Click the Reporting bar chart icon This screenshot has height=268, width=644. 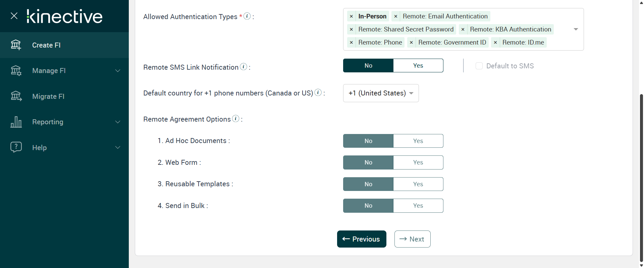(x=16, y=122)
